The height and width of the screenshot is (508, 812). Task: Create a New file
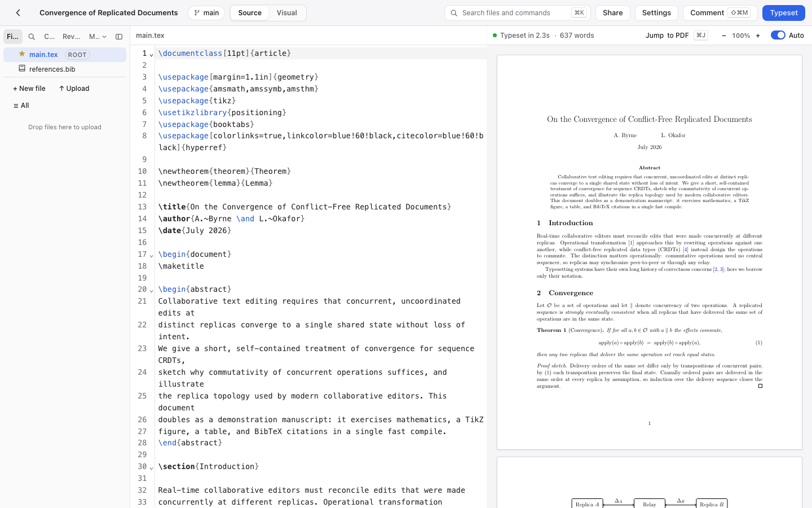(x=29, y=89)
